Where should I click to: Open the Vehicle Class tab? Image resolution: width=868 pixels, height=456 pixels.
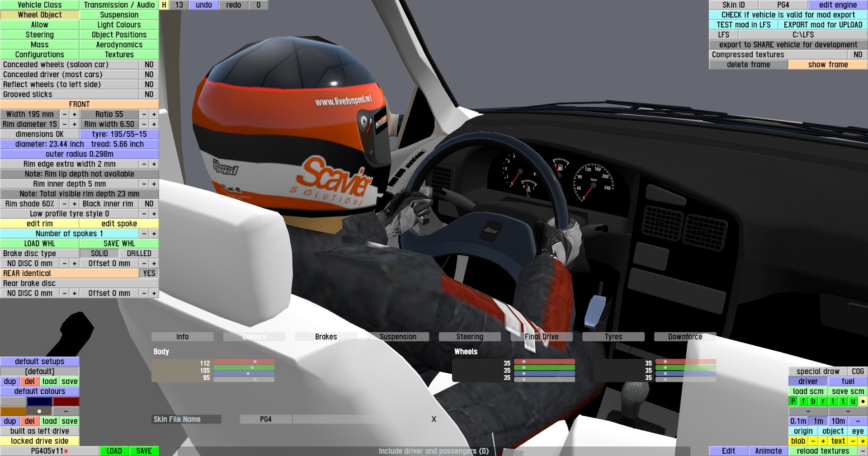40,5
